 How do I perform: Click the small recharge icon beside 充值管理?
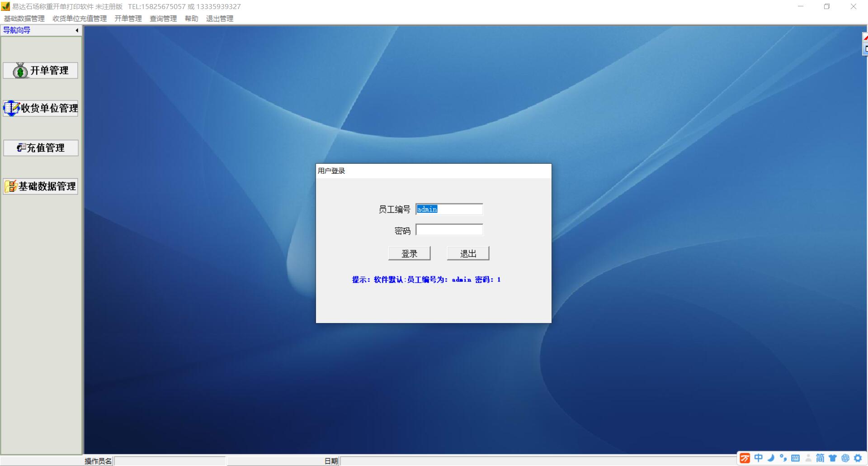(21, 147)
